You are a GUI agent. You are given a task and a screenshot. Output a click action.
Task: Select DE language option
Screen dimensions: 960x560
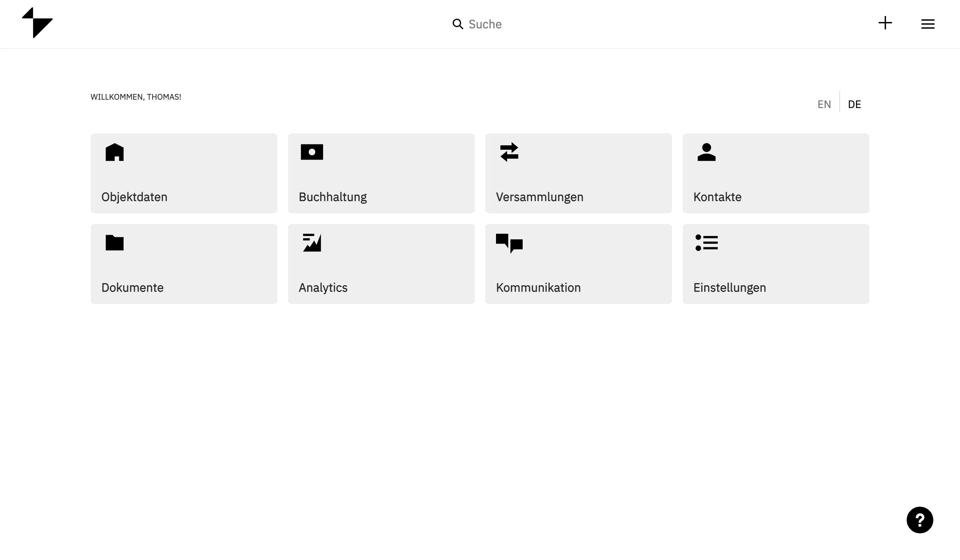tap(854, 104)
